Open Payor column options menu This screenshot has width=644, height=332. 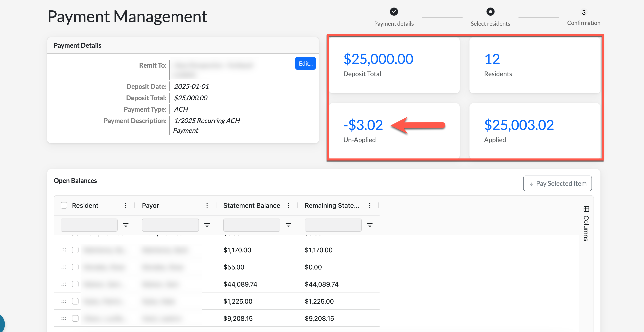click(x=207, y=205)
